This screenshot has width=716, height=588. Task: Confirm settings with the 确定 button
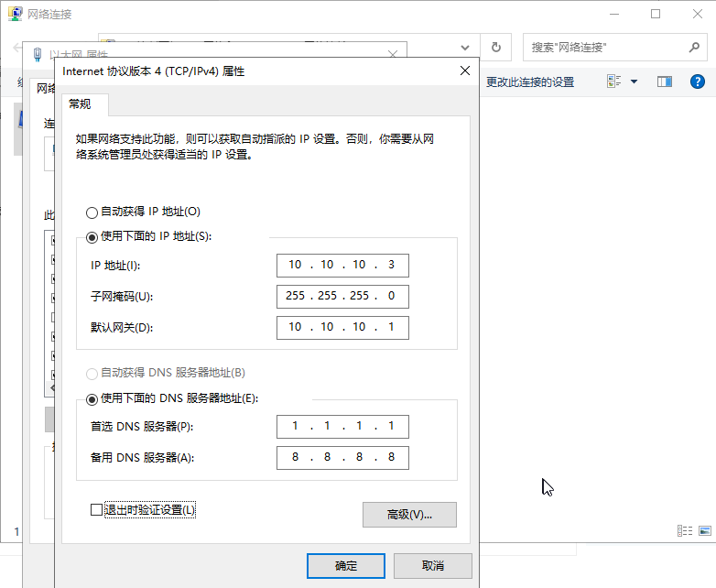[x=346, y=565]
